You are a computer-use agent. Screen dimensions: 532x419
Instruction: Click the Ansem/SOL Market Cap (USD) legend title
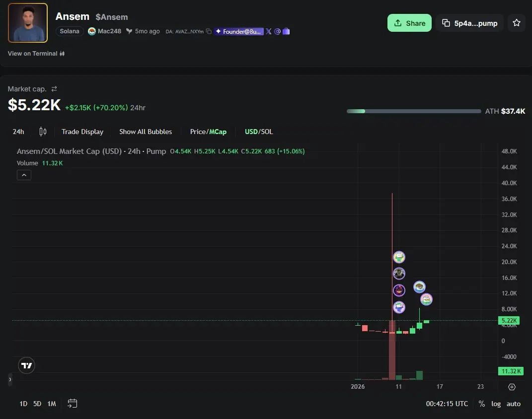[91, 151]
